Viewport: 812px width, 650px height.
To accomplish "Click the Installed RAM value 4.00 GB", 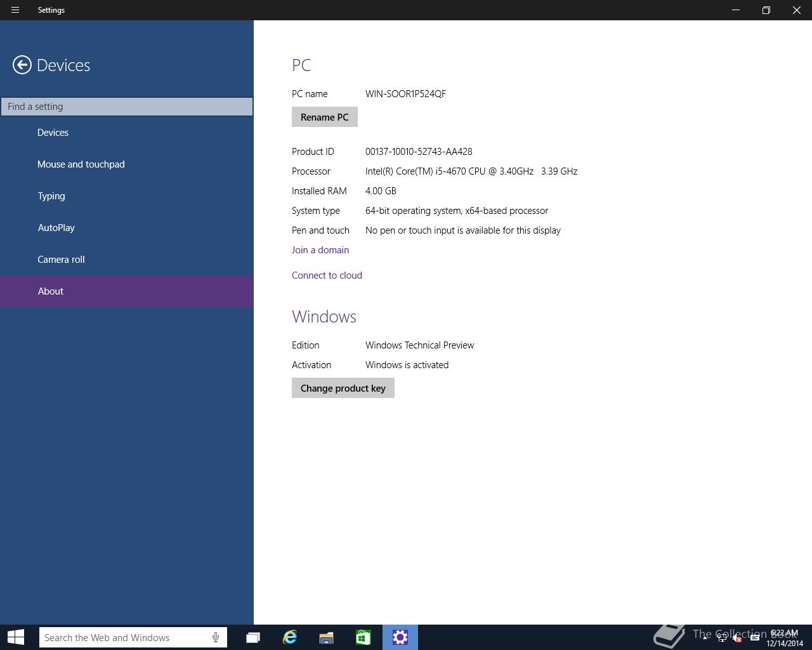I will click(x=381, y=191).
